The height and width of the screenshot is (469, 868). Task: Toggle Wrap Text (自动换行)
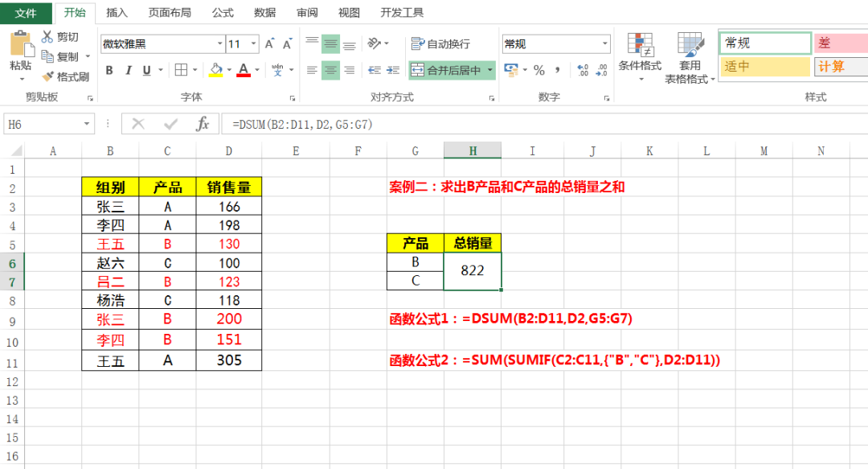point(440,43)
